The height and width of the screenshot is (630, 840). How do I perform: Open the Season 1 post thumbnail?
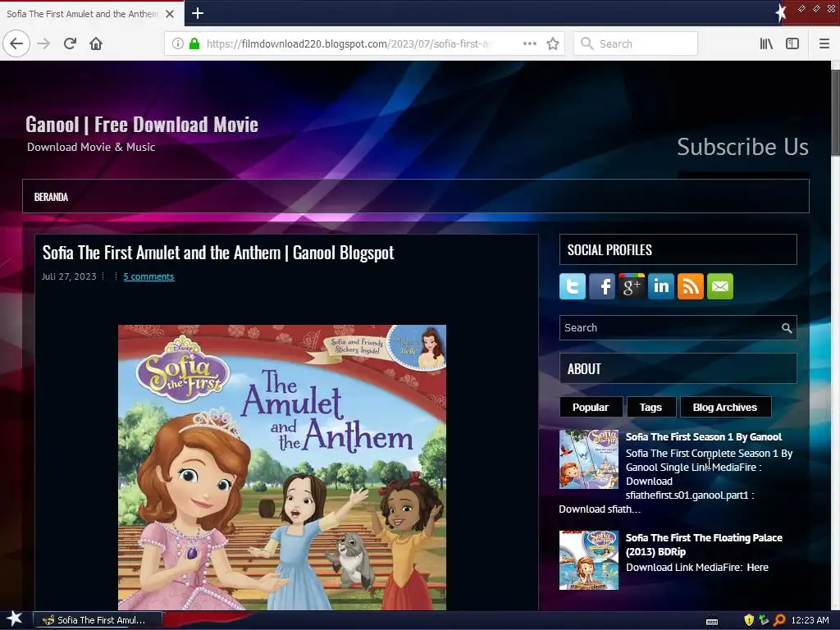(589, 459)
